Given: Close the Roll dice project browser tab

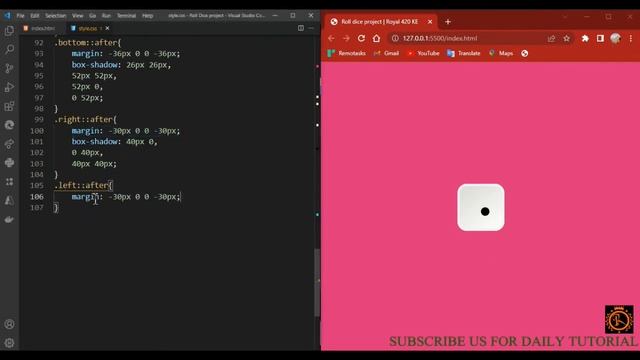Looking at the screenshot, I should click(430, 22).
